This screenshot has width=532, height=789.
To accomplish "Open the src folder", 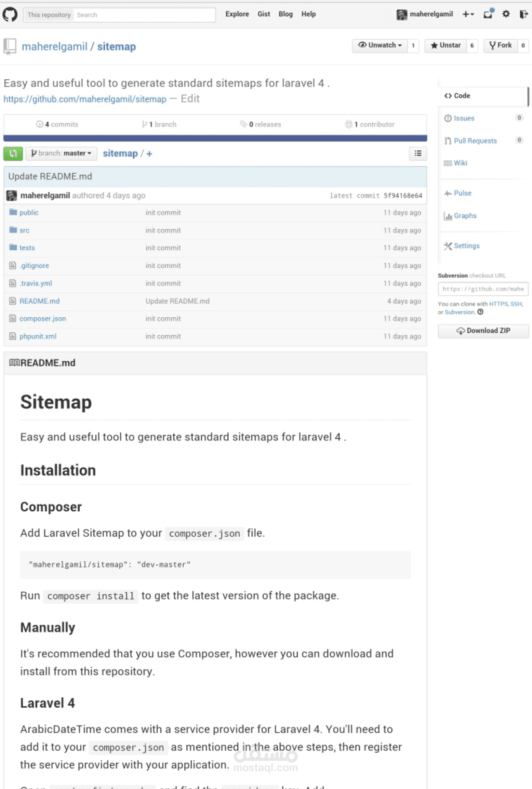I will coord(24,230).
